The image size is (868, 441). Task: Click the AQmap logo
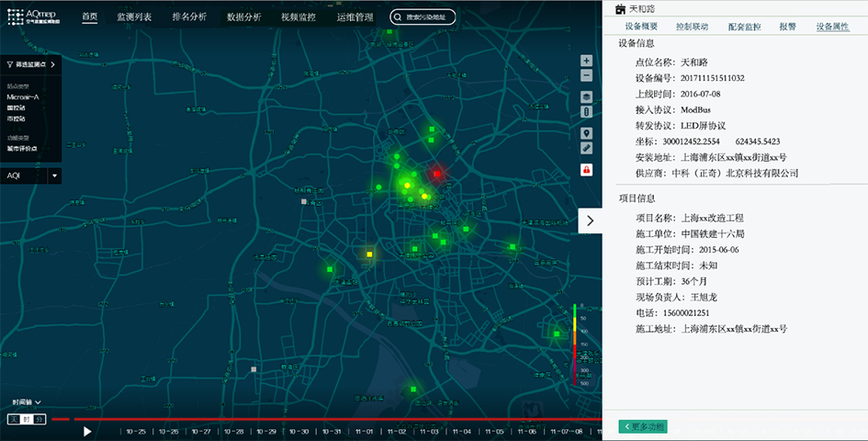[35, 17]
